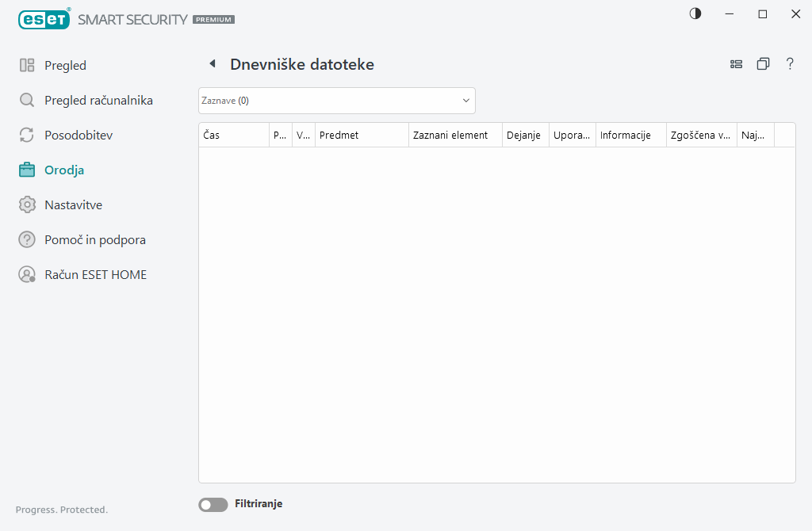Open the Nastavitve menu item
812x531 pixels.
pyautogui.click(x=73, y=205)
